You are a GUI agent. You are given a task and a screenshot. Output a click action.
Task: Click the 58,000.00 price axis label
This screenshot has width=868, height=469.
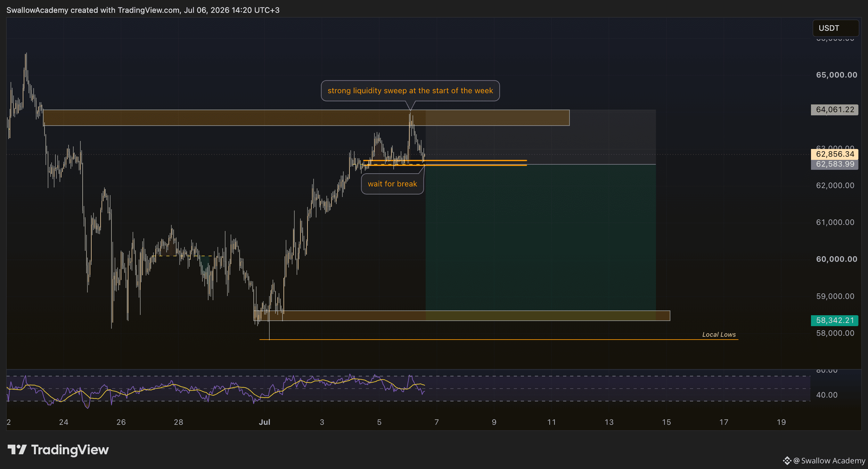(835, 333)
